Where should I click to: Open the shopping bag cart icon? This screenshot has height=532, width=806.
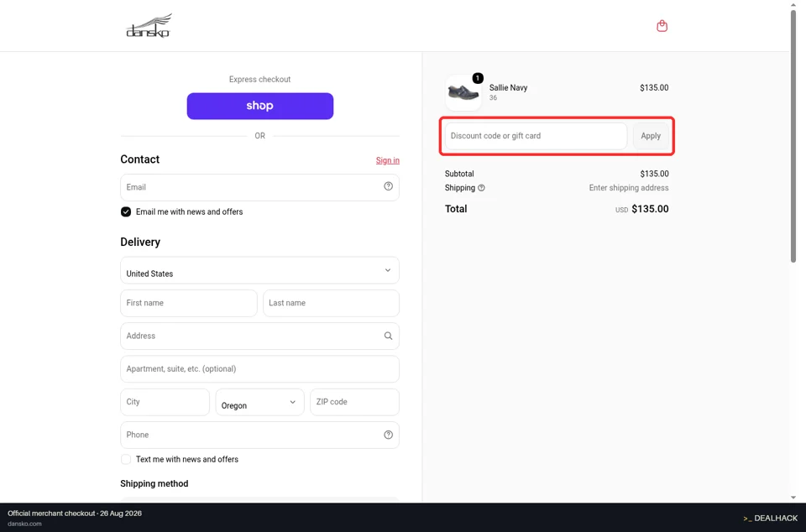pyautogui.click(x=662, y=26)
